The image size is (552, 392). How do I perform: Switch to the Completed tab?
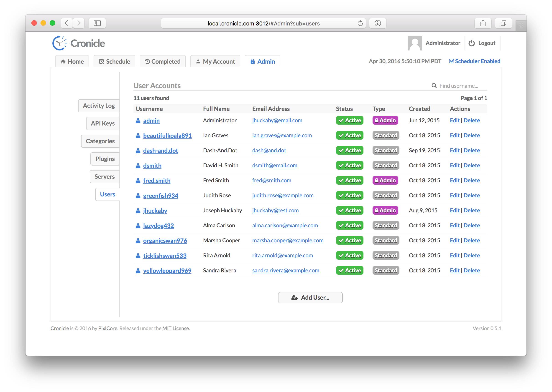163,62
